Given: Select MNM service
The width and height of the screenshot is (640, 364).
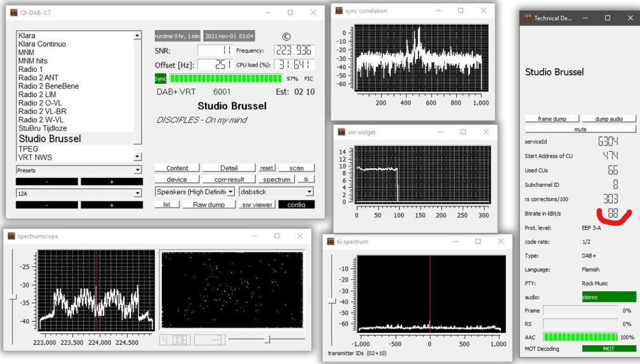Looking at the screenshot, I should pos(26,52).
